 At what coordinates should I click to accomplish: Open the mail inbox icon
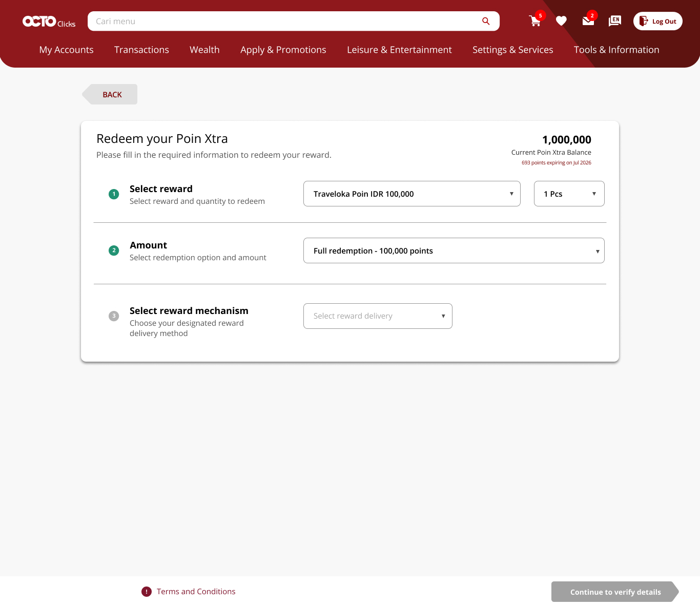pos(588,21)
